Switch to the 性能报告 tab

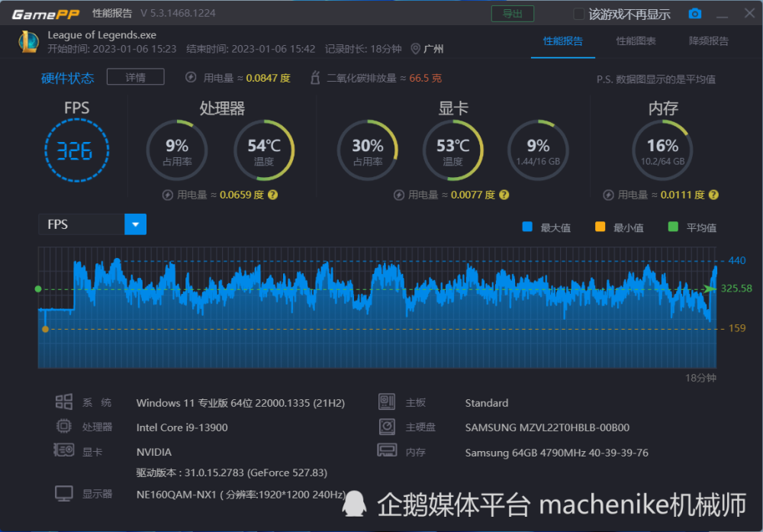click(562, 41)
